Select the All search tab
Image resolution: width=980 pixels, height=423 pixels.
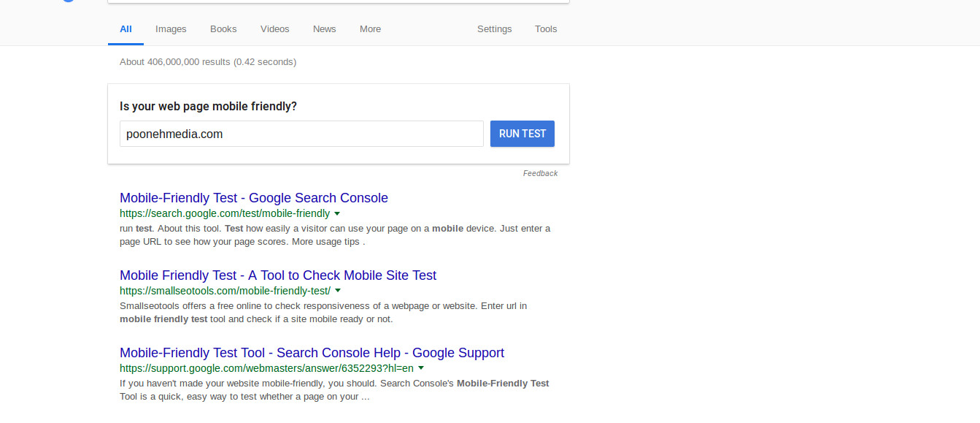click(126, 29)
